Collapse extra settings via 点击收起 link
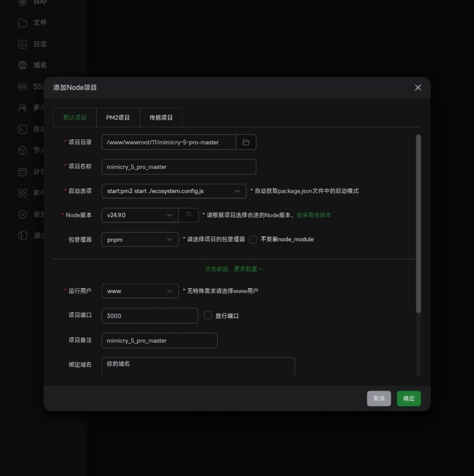 point(234,269)
